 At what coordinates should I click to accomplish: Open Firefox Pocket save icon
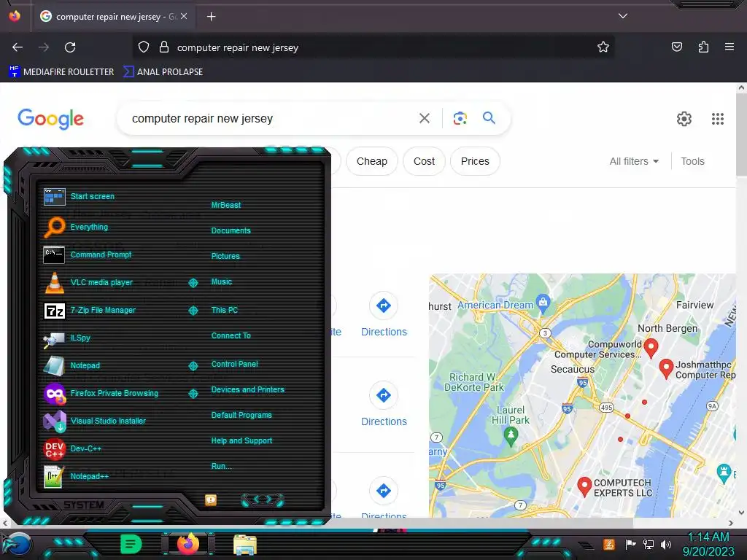[x=676, y=47]
